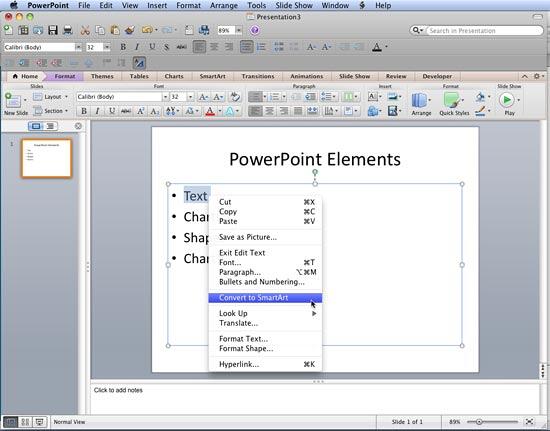Screen dimensions: 550x431
Task: Click the Strikethrough icon in ribbon
Action: coord(126,111)
